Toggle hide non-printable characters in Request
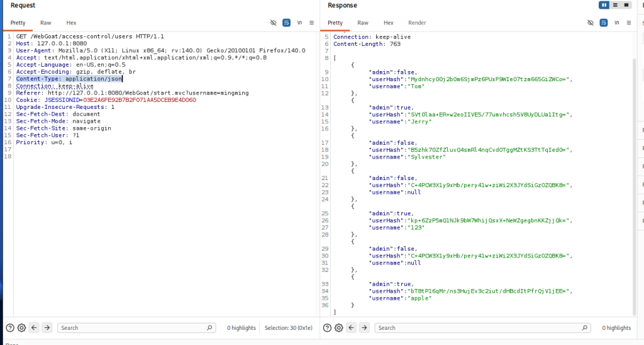 click(x=273, y=23)
